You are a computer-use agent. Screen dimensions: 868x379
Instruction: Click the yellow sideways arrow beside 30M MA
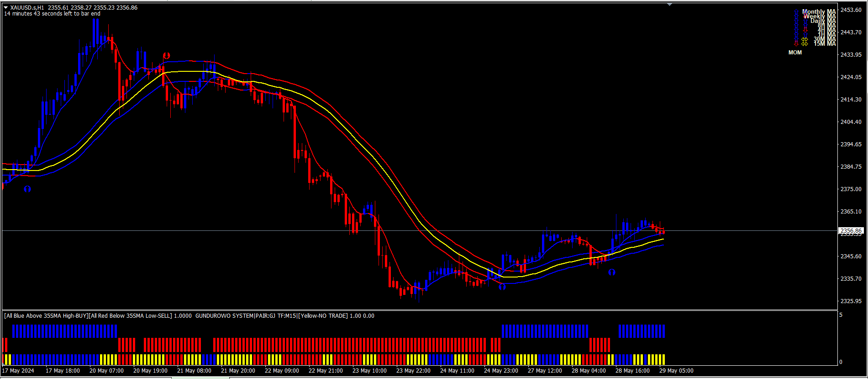click(805, 39)
